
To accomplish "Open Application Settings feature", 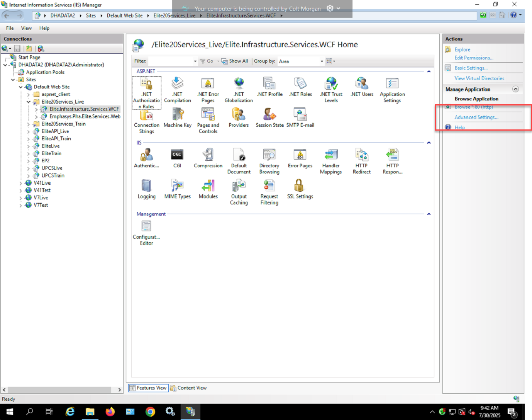I will [392, 90].
